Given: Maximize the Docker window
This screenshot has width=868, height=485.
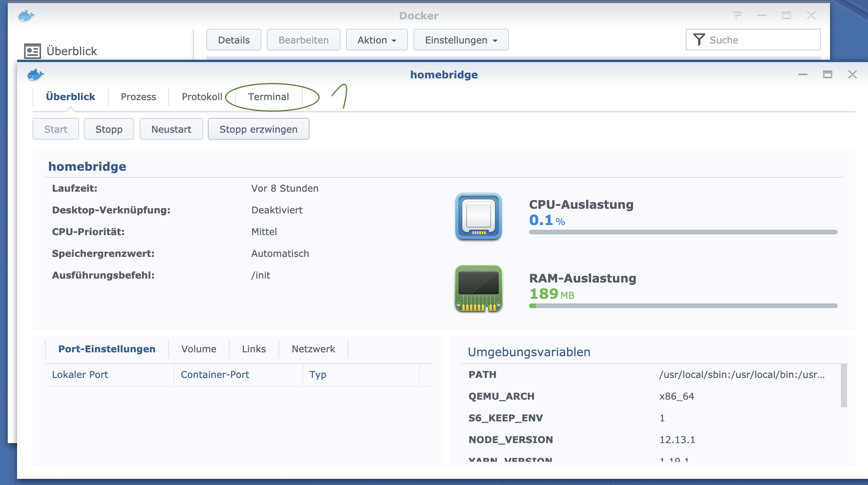Looking at the screenshot, I should [787, 16].
